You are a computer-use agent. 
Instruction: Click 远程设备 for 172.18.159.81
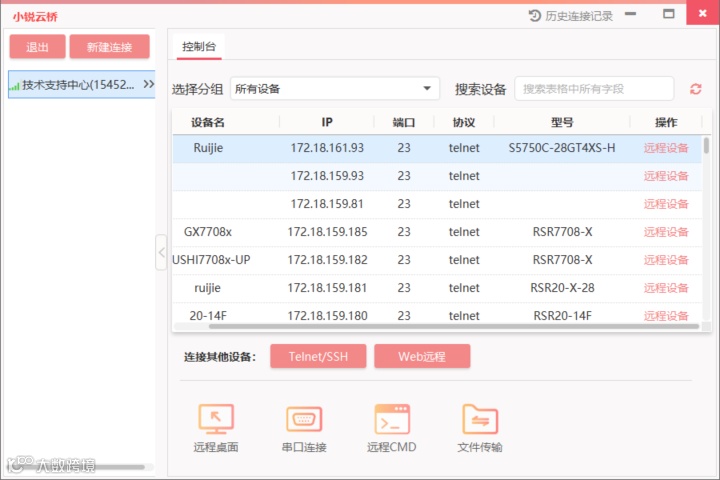[666, 204]
